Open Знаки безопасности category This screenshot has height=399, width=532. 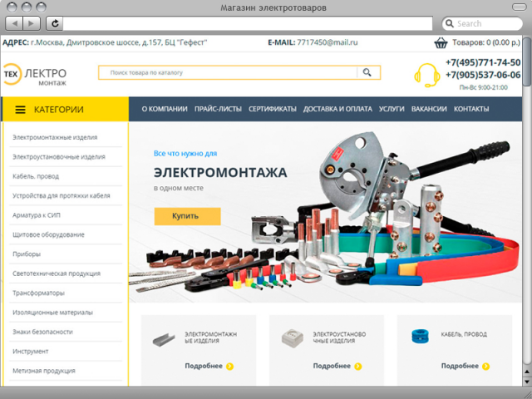point(42,332)
